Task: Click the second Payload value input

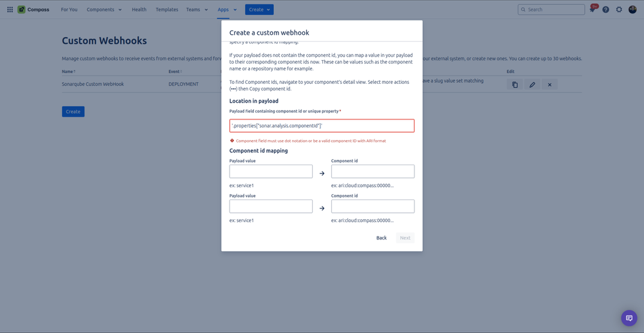Action: (x=271, y=207)
